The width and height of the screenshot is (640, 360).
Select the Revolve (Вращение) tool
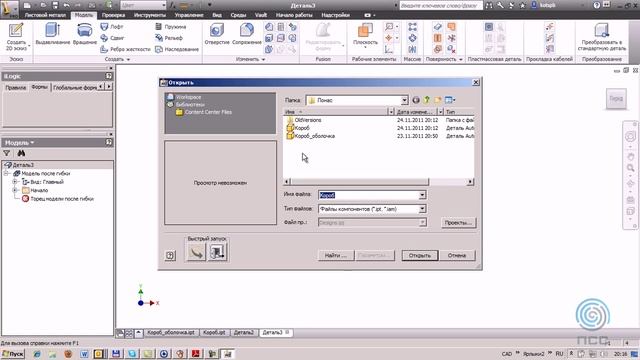click(85, 34)
